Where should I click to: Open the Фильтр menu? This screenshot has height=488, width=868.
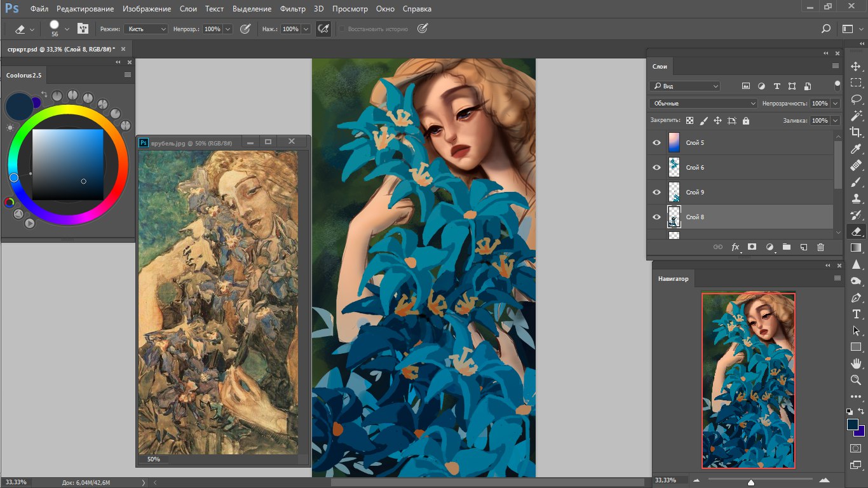292,9
